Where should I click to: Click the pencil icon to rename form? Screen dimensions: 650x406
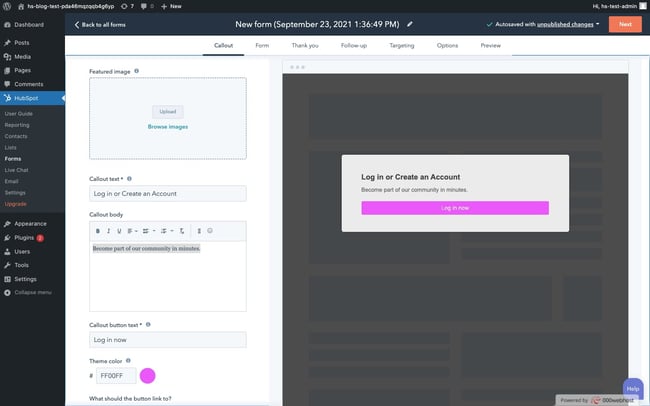coord(409,23)
